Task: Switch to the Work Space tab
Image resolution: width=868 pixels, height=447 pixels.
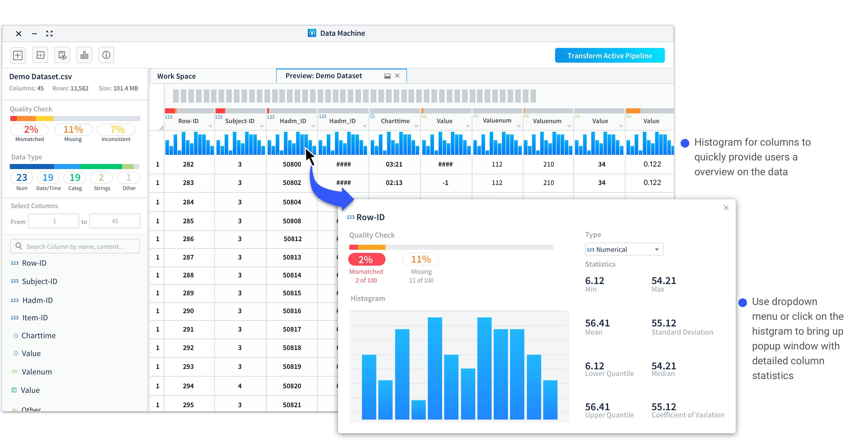Action: pos(176,76)
